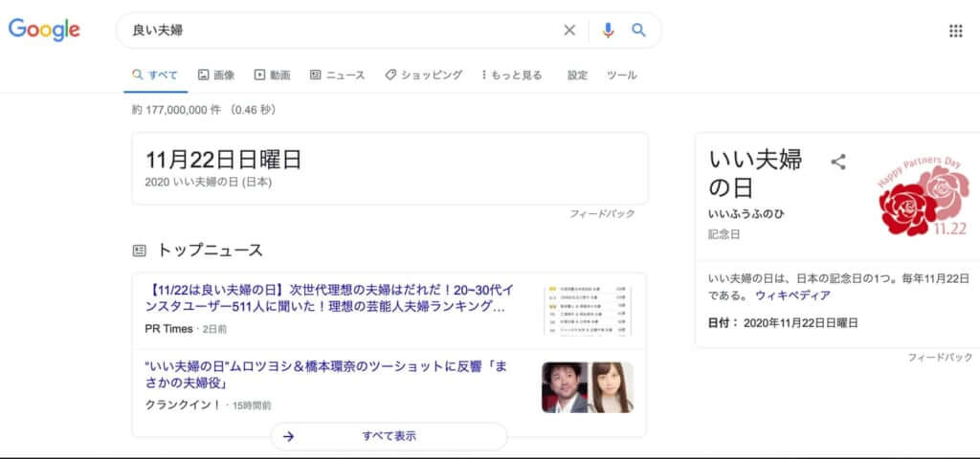Click the newspaper icon beside トップニュース

(139, 251)
